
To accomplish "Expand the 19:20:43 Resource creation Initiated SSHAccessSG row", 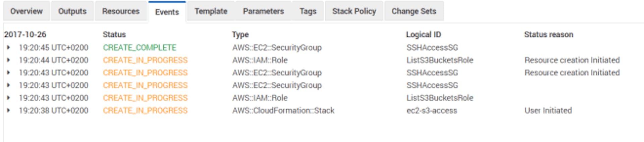I will (x=8, y=73).
